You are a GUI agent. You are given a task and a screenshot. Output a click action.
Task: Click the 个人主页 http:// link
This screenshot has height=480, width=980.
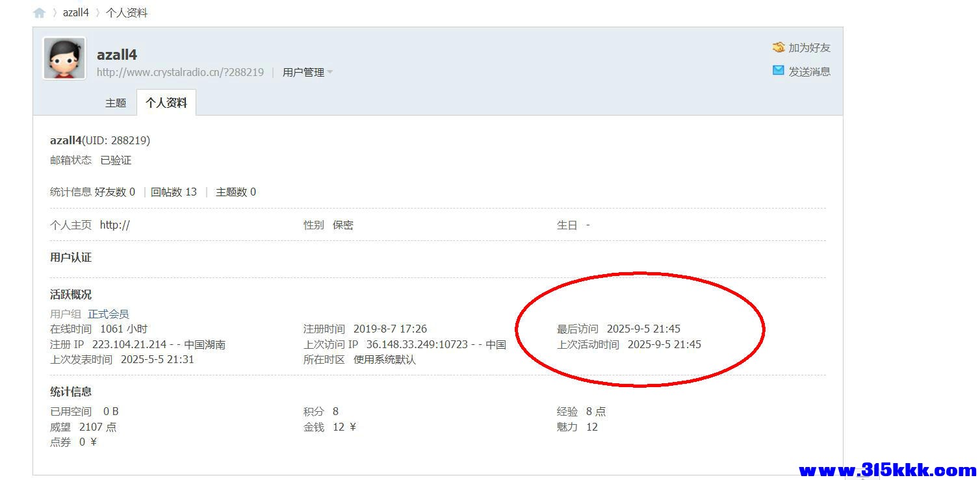coord(115,225)
